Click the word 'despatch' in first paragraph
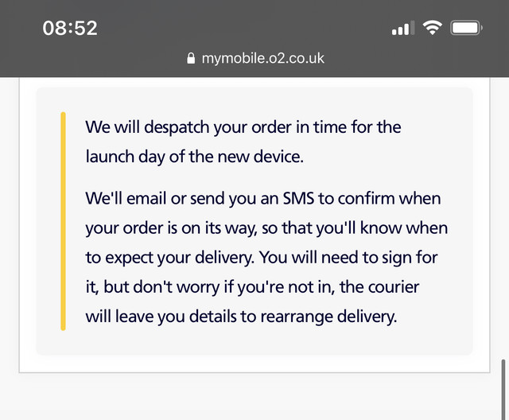The width and height of the screenshot is (509, 420). click(x=177, y=127)
